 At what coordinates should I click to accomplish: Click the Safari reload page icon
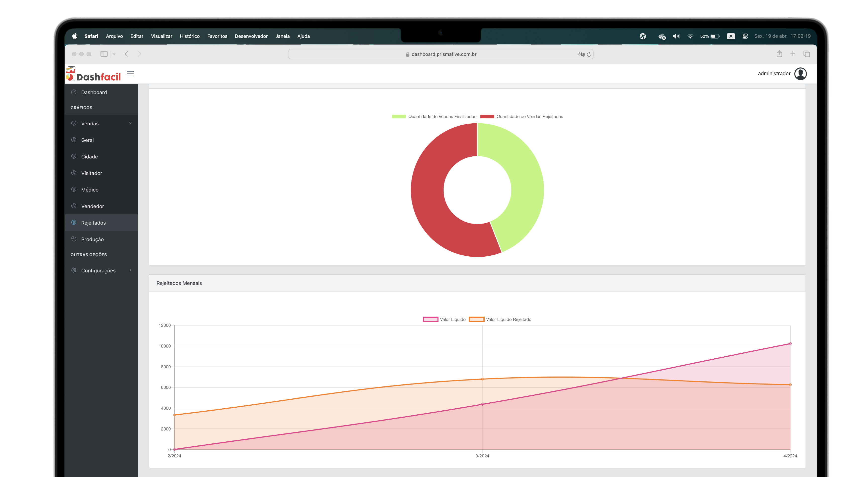click(589, 54)
